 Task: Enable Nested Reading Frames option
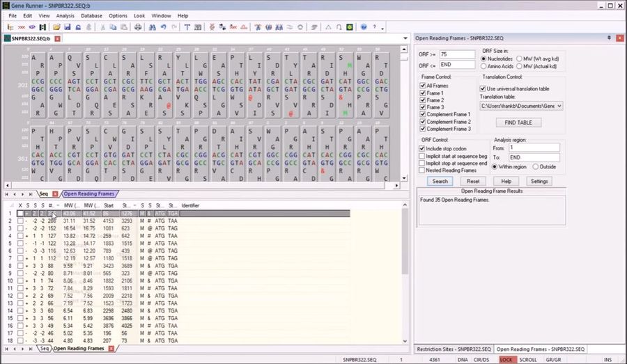(421, 170)
